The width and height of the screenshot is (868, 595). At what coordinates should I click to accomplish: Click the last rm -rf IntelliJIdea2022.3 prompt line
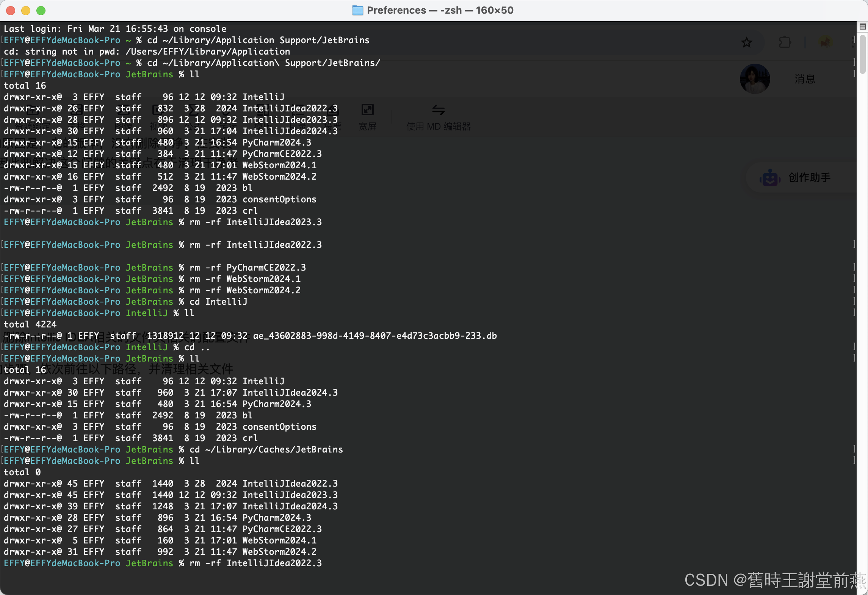coord(255,563)
